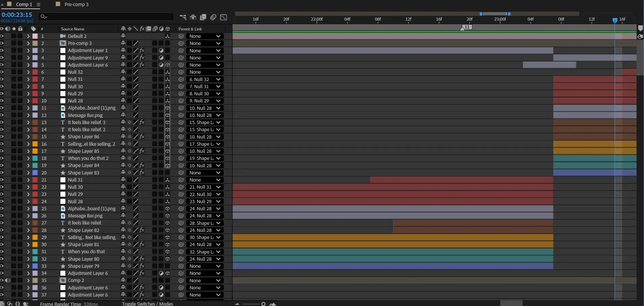Viewport: 644px width, 306px height.
Task: Open parent dropdown for Shape Layer 83
Action: pos(205,173)
